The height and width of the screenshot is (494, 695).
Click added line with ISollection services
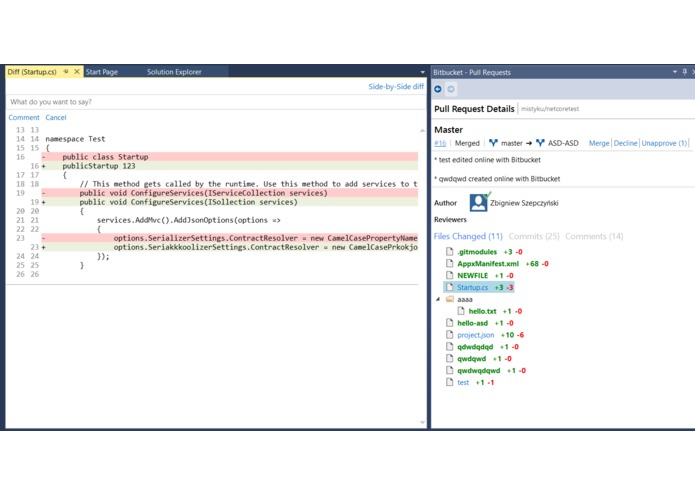click(x=230, y=202)
